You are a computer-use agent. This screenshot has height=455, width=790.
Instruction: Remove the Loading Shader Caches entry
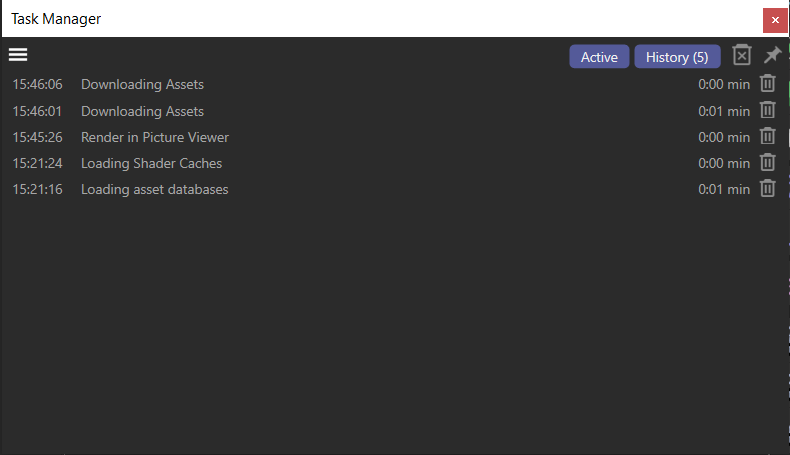[x=767, y=162]
